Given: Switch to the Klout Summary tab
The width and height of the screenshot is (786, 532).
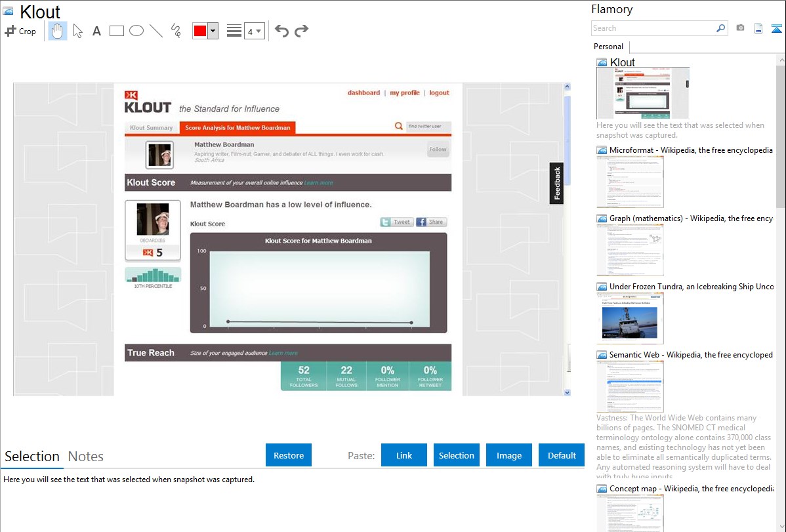Looking at the screenshot, I should pyautogui.click(x=151, y=128).
